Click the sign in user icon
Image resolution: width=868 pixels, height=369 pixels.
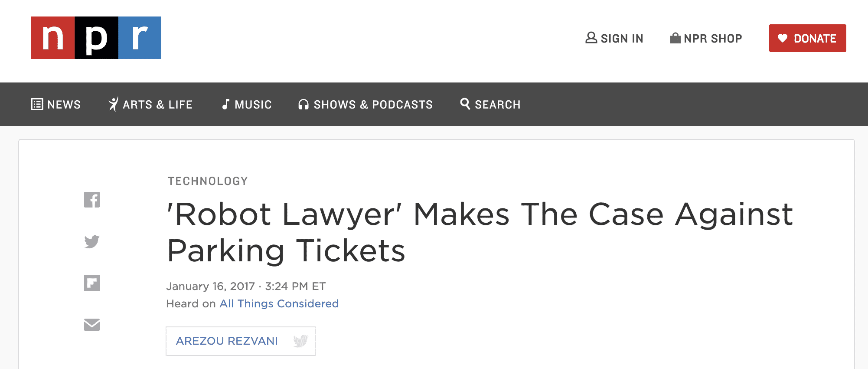(x=591, y=38)
